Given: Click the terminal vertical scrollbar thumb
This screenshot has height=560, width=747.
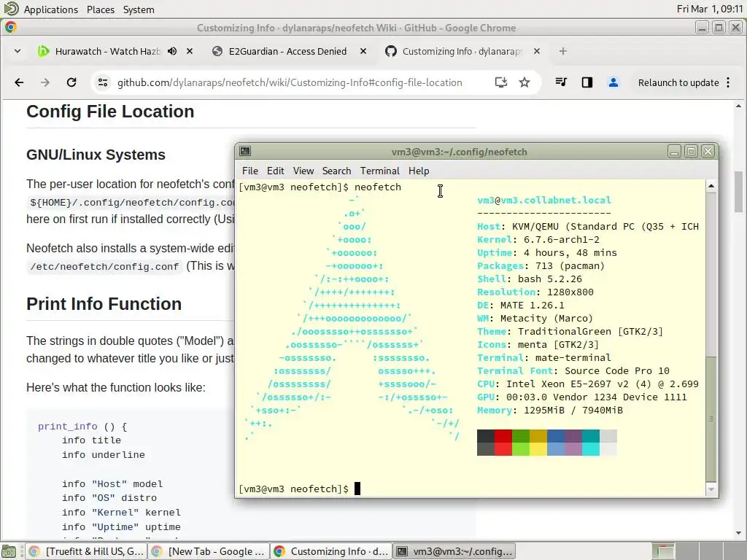Looking at the screenshot, I should [x=711, y=419].
